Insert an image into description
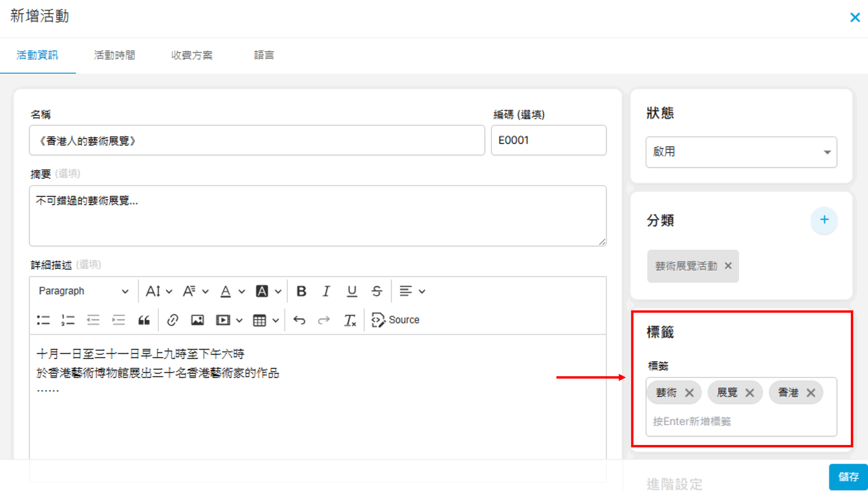The image size is (868, 492). click(197, 320)
